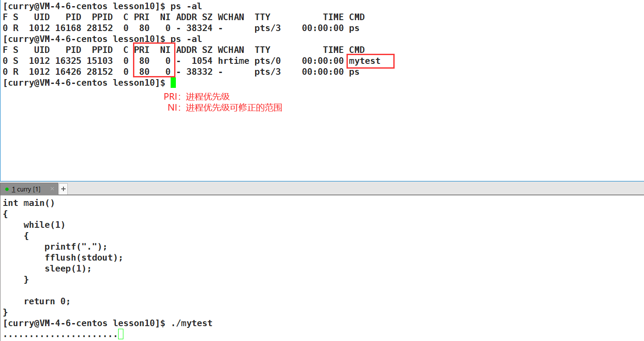Click the green connection status dot on curry tab
Screen dimensions: 644x341
click(7, 189)
